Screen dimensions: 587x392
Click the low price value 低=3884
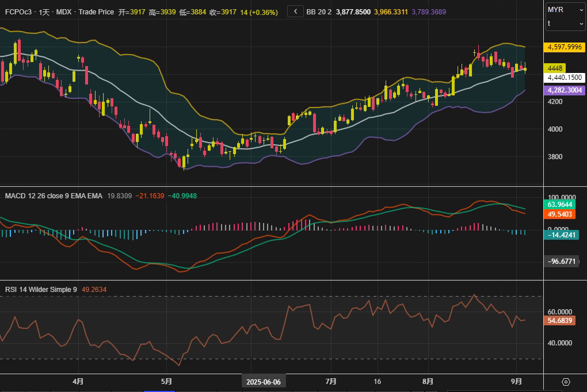click(192, 12)
